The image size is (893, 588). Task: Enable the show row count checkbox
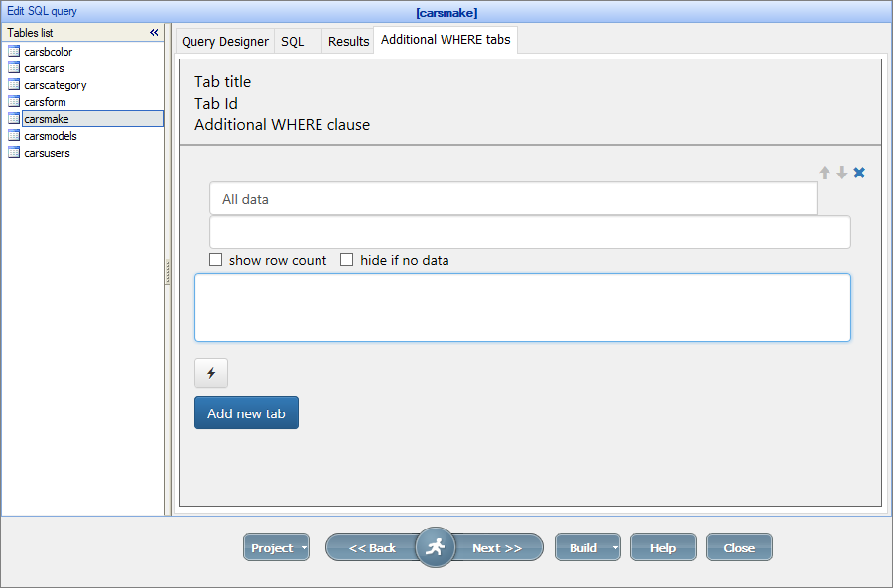pos(215,259)
